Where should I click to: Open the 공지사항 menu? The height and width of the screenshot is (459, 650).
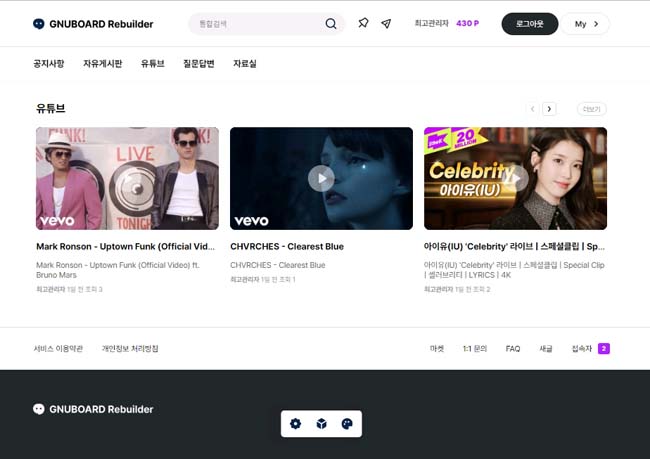point(49,64)
